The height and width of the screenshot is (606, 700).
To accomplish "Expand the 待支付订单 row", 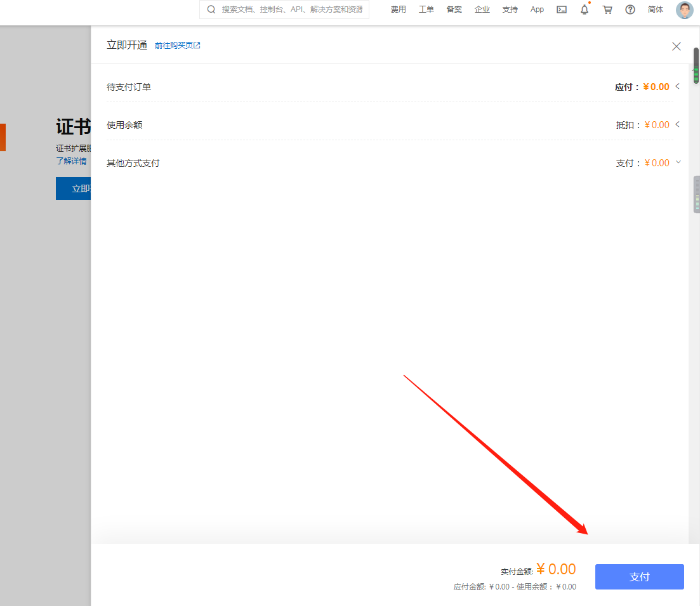I will pos(678,86).
